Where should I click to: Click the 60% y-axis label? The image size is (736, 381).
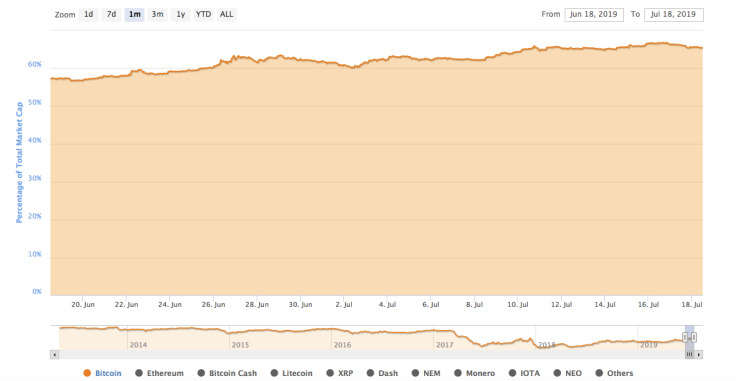click(x=35, y=64)
